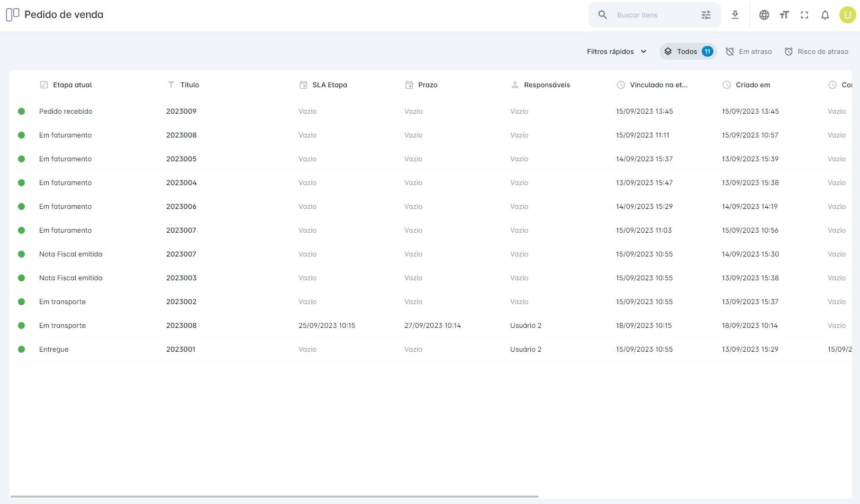Click SLA date 25/09/2023 10:15
Image resolution: width=860 pixels, height=504 pixels.
[x=327, y=325]
